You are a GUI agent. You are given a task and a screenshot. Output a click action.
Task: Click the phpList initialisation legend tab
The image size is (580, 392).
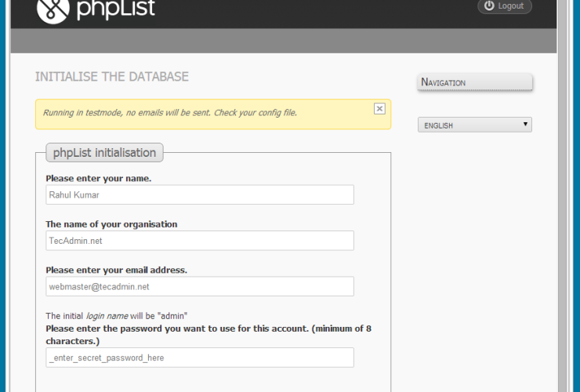pos(104,152)
